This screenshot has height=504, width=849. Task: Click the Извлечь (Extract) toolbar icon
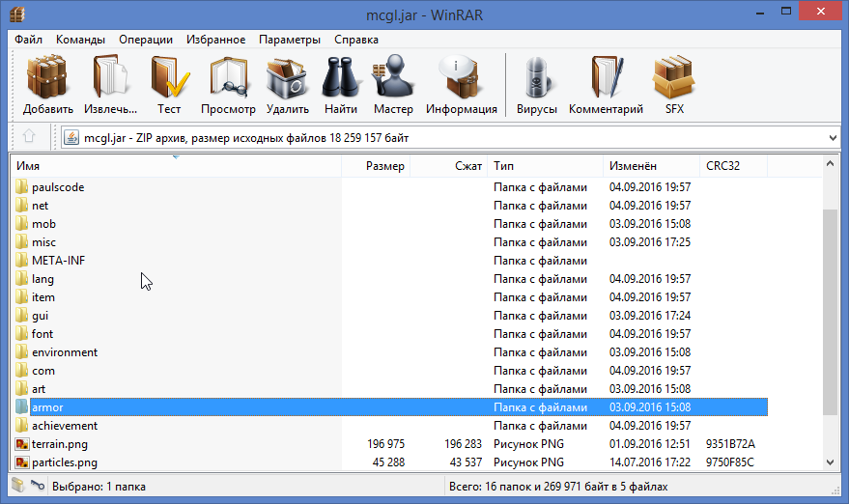pyautogui.click(x=110, y=84)
